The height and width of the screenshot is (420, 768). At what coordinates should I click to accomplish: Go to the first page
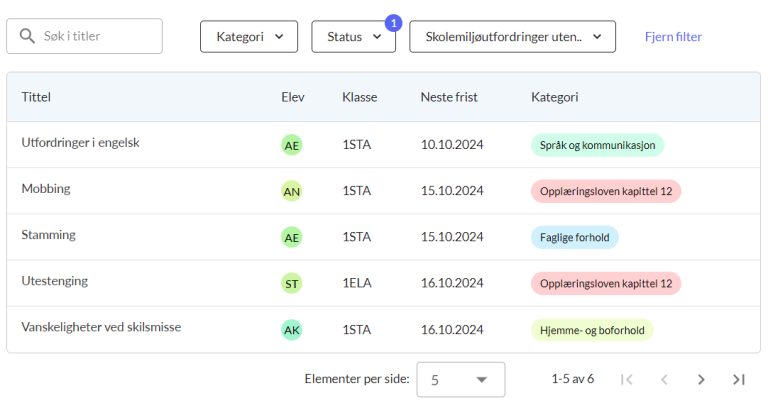tap(627, 380)
